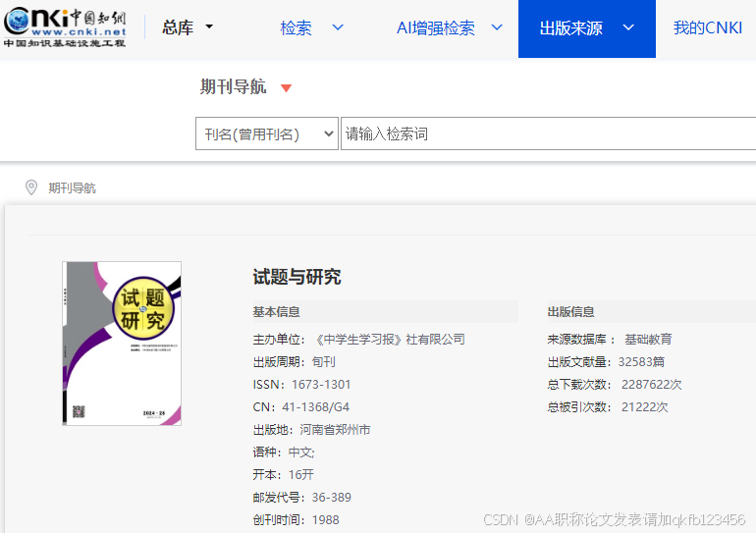
Task: Click 创刊时间 1988
Action: (297, 520)
